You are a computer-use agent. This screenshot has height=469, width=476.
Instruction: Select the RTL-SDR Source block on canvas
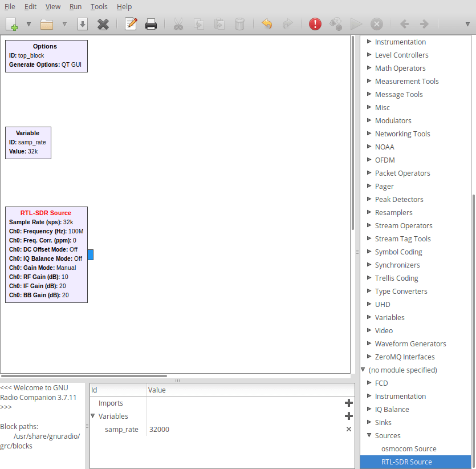coord(46,254)
